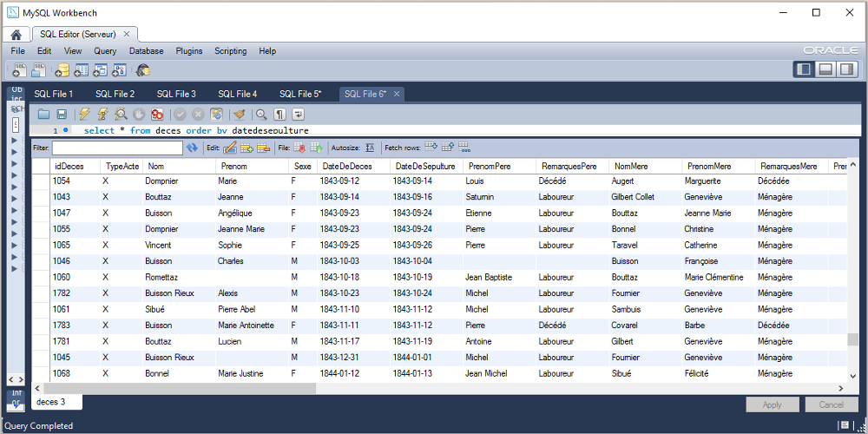Click the Beautify query broom icon

click(x=239, y=114)
